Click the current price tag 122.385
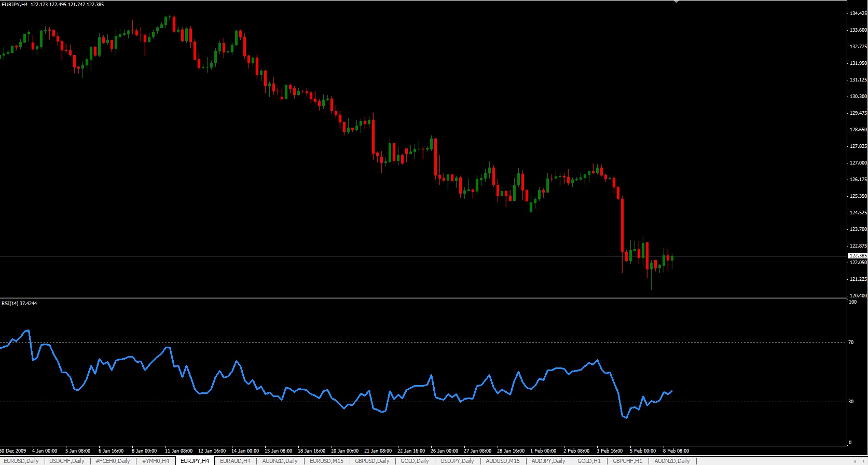 pos(858,256)
